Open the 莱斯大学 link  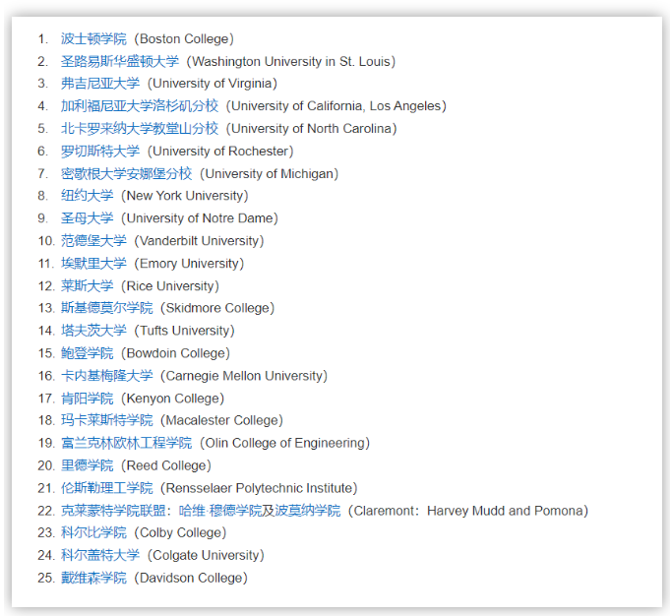tap(88, 286)
